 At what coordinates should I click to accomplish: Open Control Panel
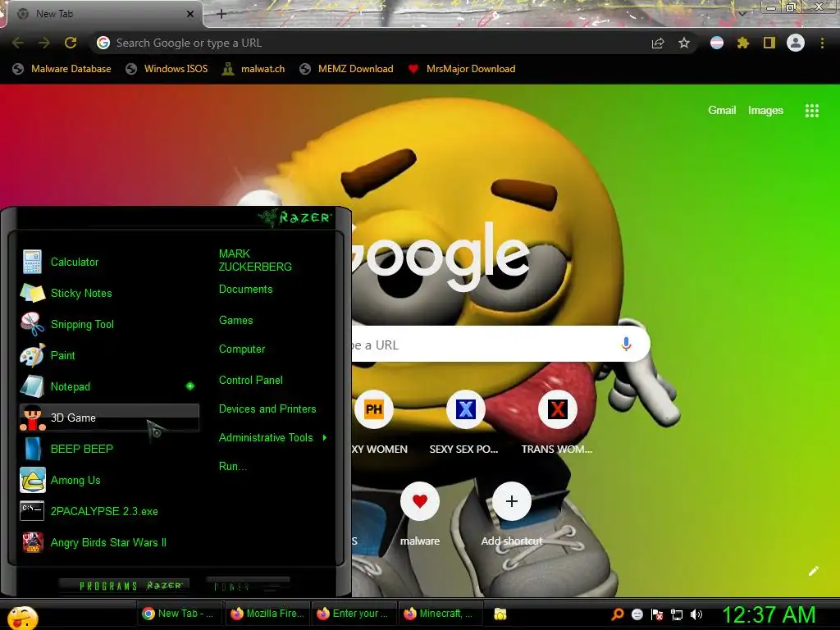pyautogui.click(x=251, y=381)
